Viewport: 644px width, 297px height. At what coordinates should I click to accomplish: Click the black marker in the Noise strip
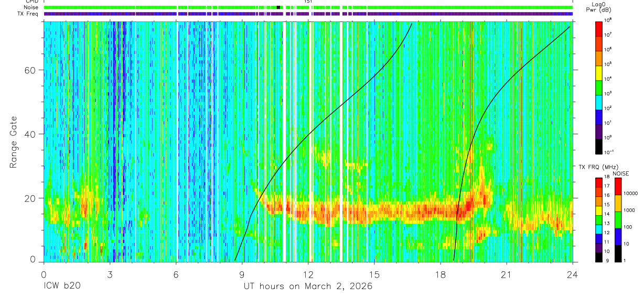click(278, 7)
